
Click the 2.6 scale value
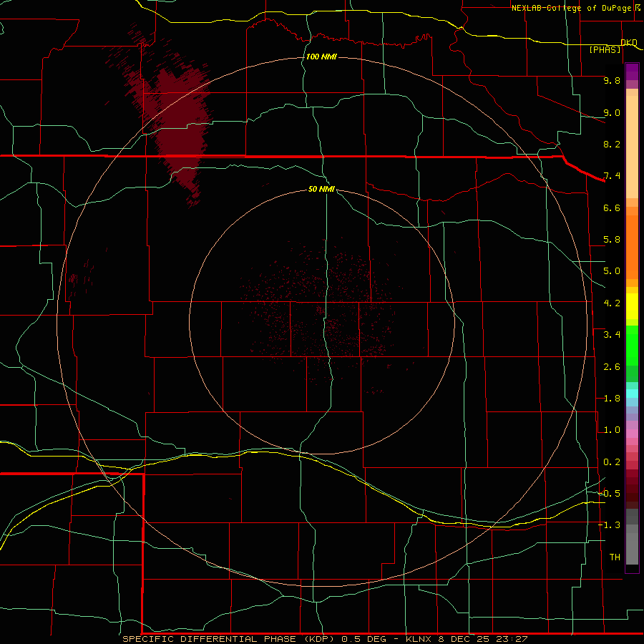click(x=612, y=367)
